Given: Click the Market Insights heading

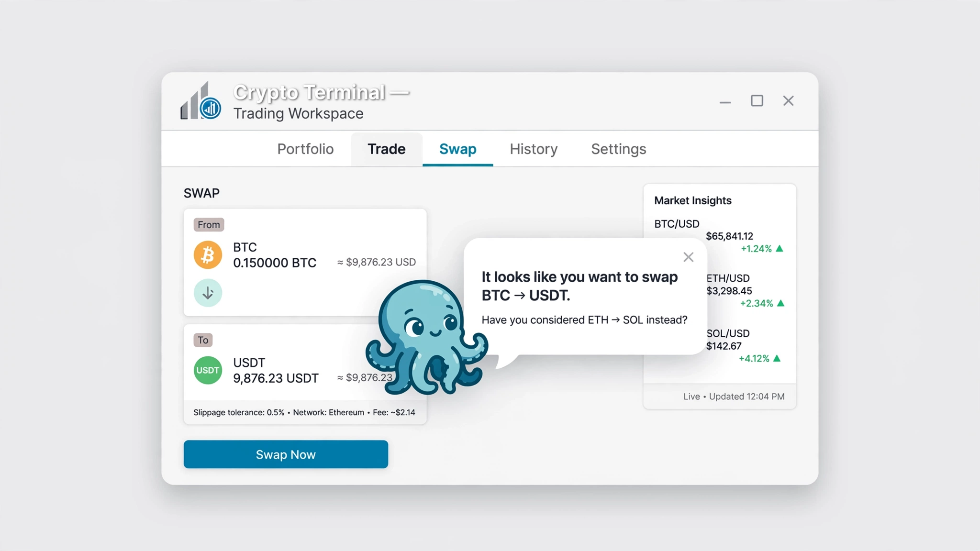Looking at the screenshot, I should pos(692,200).
